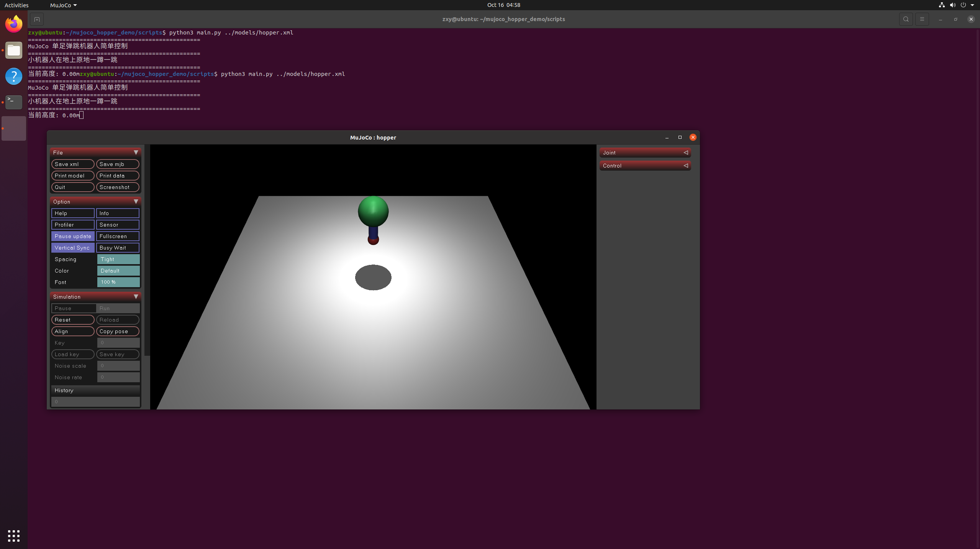Open terminal hamburger menu
This screenshot has width=980, height=549.
[922, 19]
